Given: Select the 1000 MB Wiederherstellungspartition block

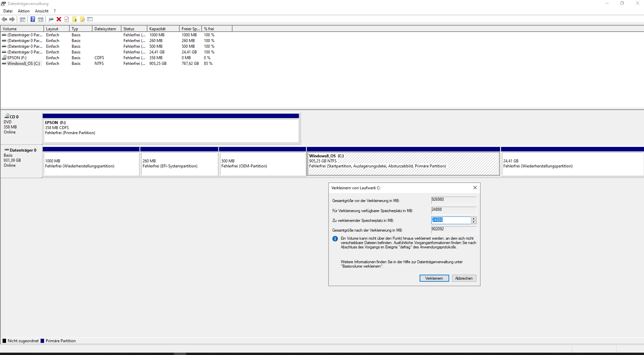Looking at the screenshot, I should (x=91, y=161).
